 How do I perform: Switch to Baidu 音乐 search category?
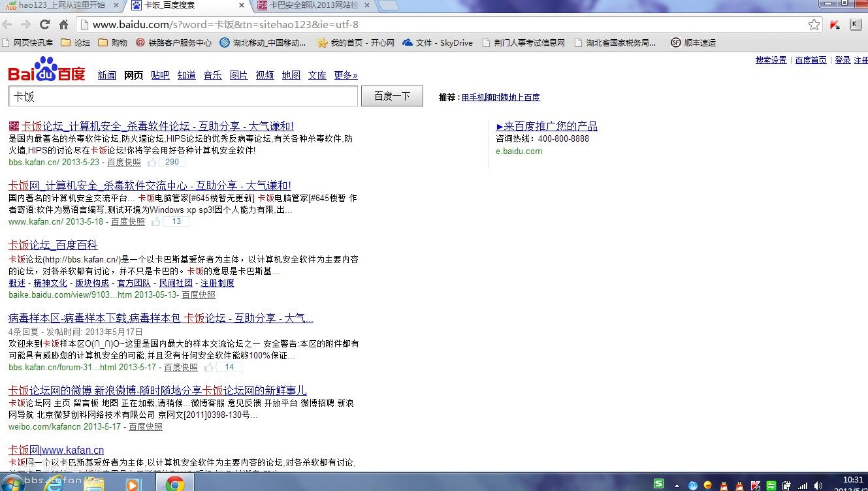coord(213,75)
